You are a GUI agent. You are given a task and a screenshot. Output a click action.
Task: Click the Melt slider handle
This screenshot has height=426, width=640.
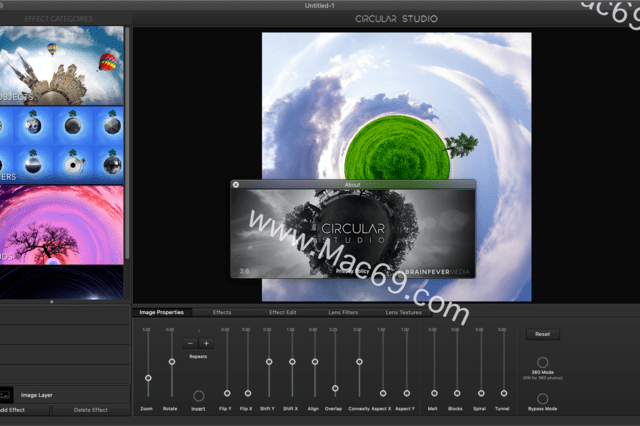pyautogui.click(x=434, y=393)
